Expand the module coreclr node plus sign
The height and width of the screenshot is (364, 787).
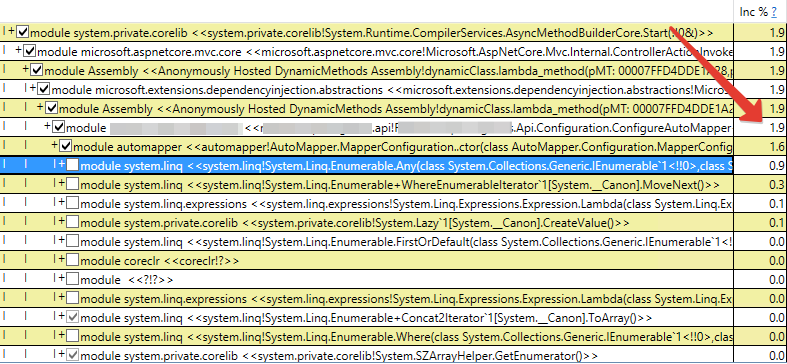[62, 259]
